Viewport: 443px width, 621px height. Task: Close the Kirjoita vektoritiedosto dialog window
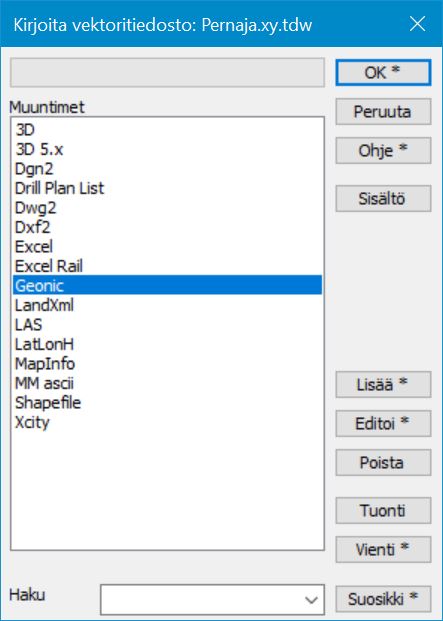coord(417,24)
